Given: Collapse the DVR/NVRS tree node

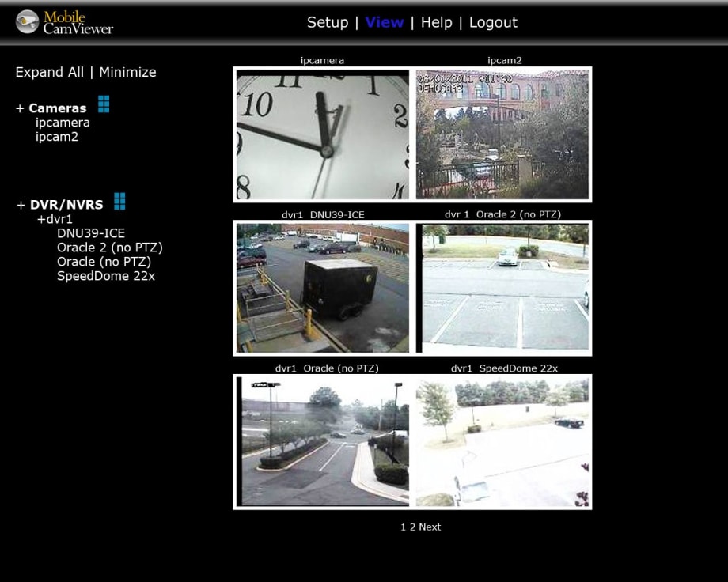Looking at the screenshot, I should (20, 204).
